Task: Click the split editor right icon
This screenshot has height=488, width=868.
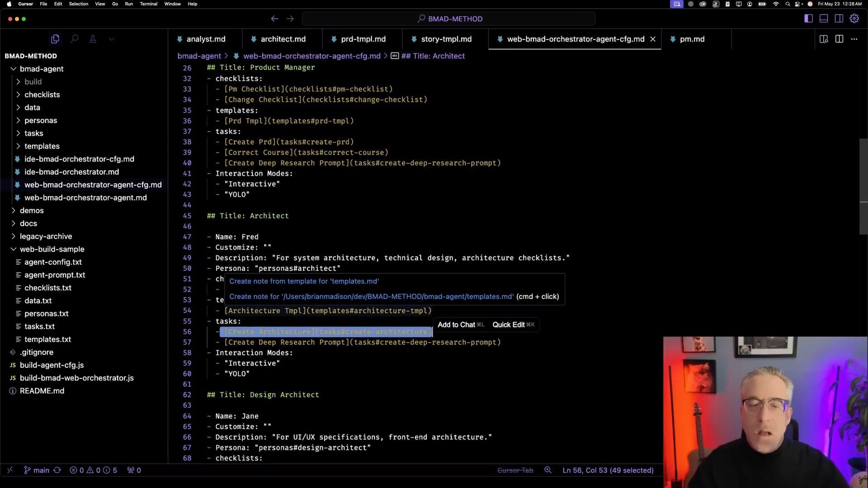Action: click(x=839, y=39)
